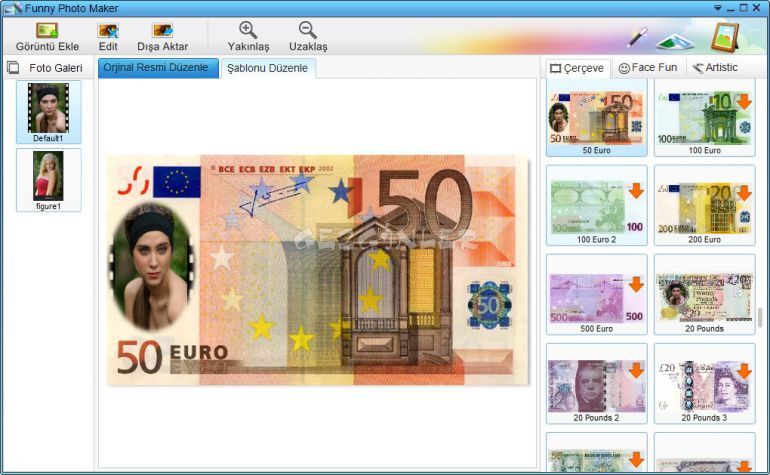Click the Dışa Aktar export icon
This screenshot has width=770, height=475.
[163, 30]
